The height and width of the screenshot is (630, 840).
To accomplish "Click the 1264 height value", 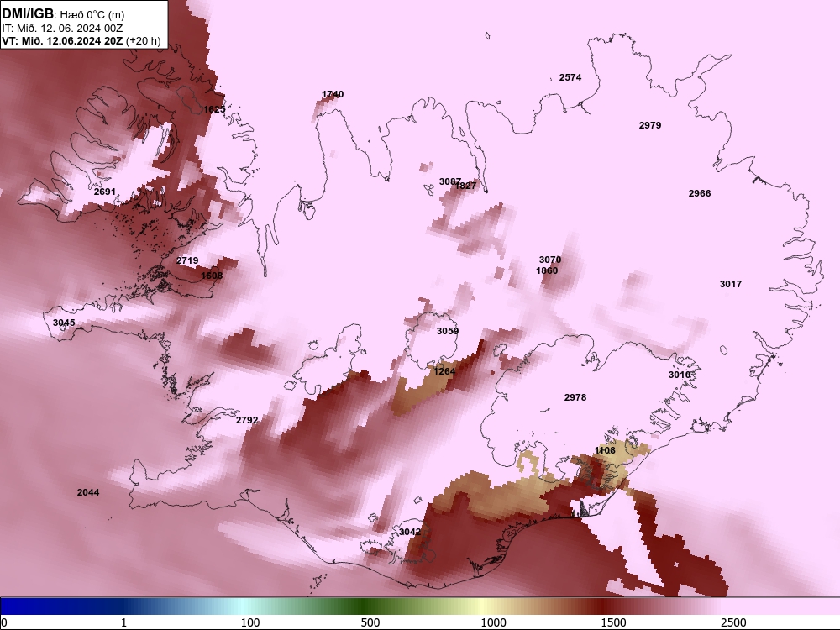I will [444, 371].
